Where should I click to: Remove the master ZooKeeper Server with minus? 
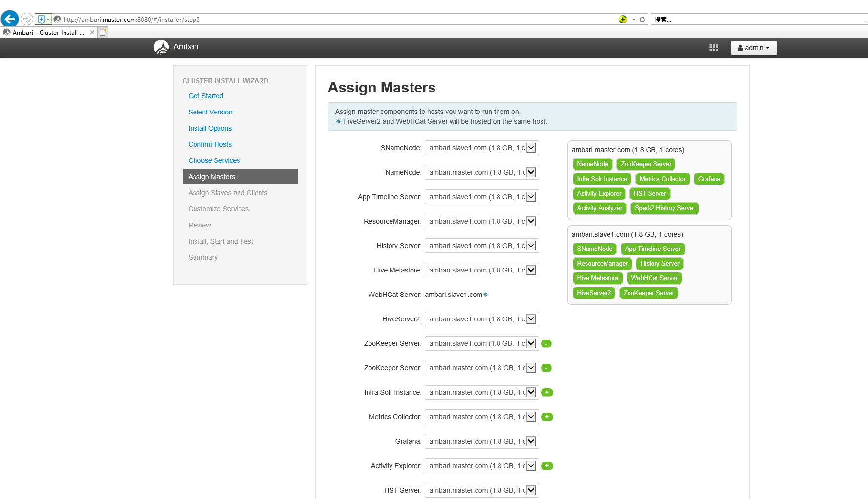[546, 368]
